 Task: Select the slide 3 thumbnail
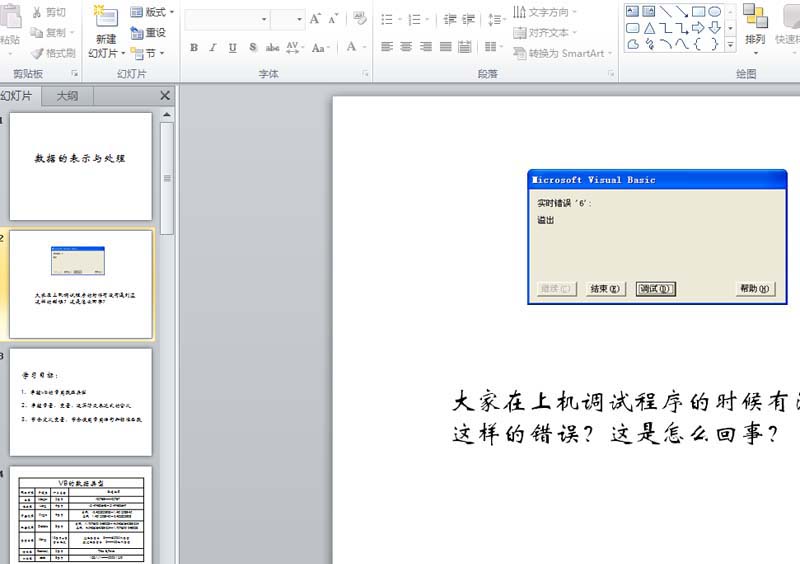click(81, 402)
